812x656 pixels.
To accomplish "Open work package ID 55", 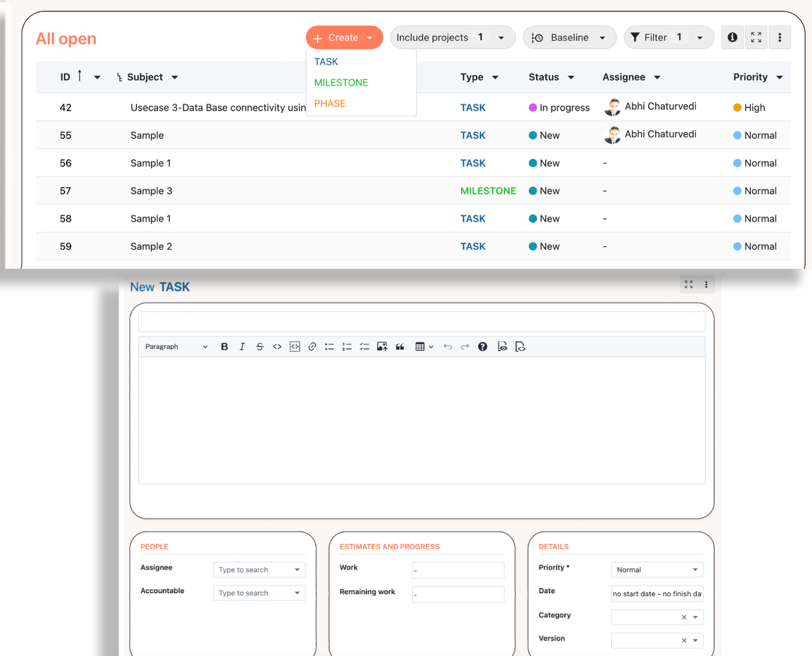I will click(65, 135).
